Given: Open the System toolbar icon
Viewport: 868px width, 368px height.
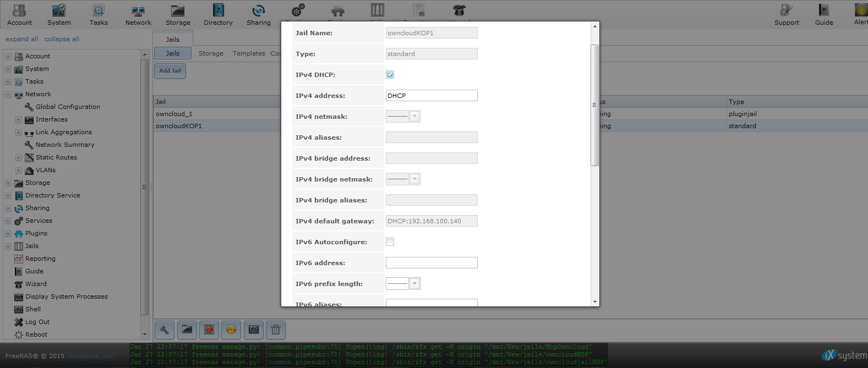Looking at the screenshot, I should 59,15.
